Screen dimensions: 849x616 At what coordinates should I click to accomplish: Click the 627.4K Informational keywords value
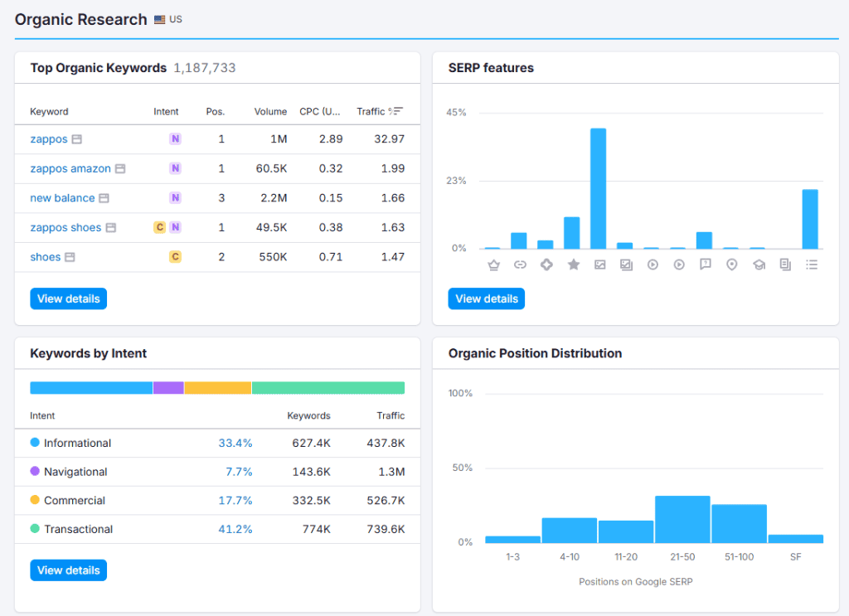312,443
